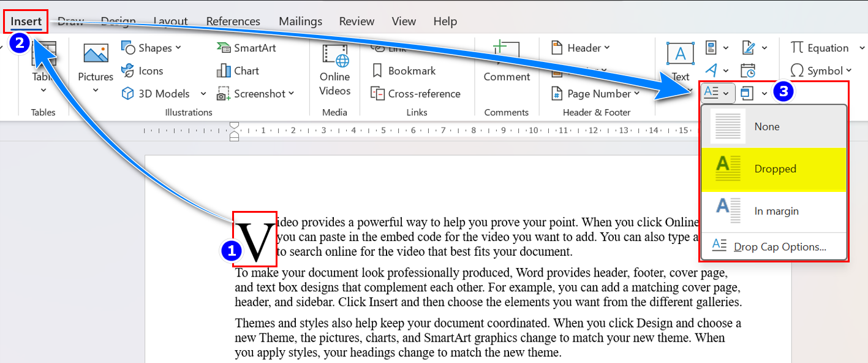Insert a Cross-reference

(415, 94)
